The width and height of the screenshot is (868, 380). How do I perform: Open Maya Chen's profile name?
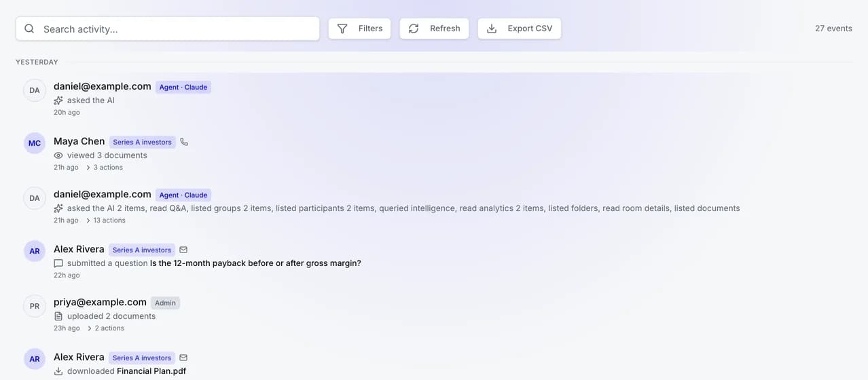pyautogui.click(x=79, y=141)
